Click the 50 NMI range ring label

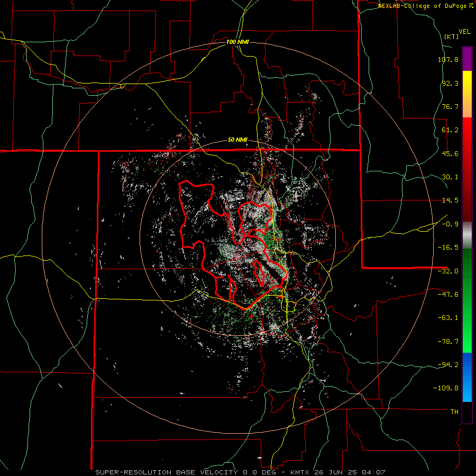(237, 140)
